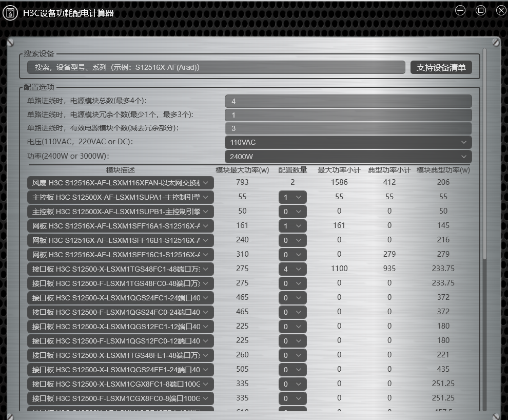Open the 支持设备清单 supported device list
The image size is (508, 420).
click(441, 67)
